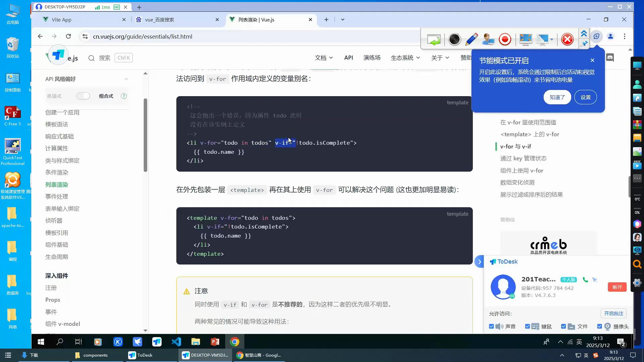Viewport: 644px width, 362px height.
Task: Click the 知道了 button in energy saver popup
Action: 557,97
